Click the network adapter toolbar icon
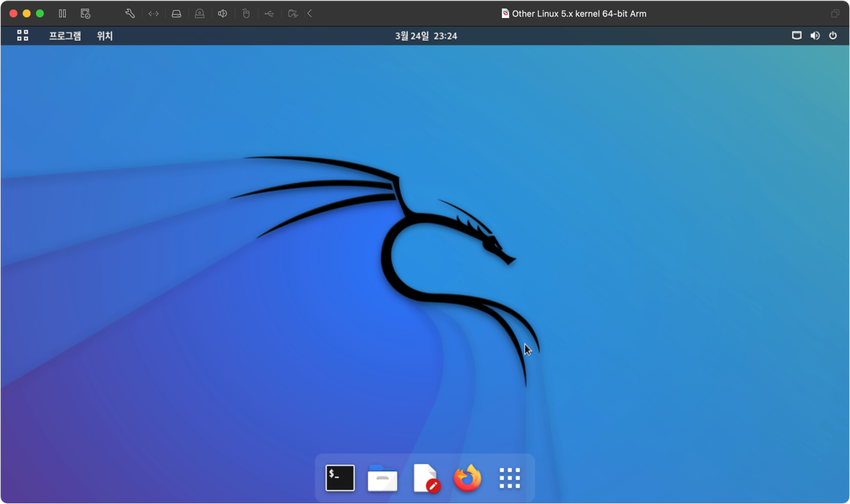Screen dimensions: 850x504 click(x=154, y=14)
